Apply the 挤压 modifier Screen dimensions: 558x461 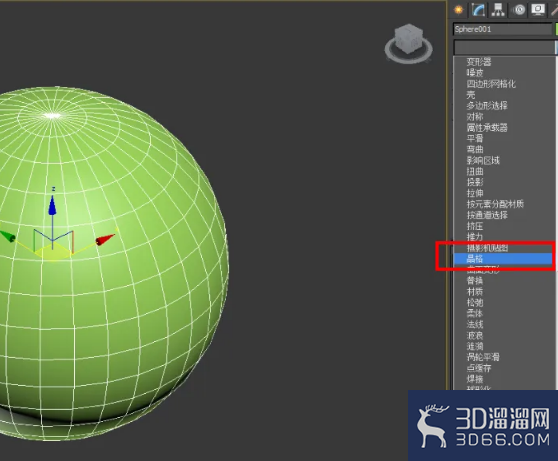tap(475, 226)
